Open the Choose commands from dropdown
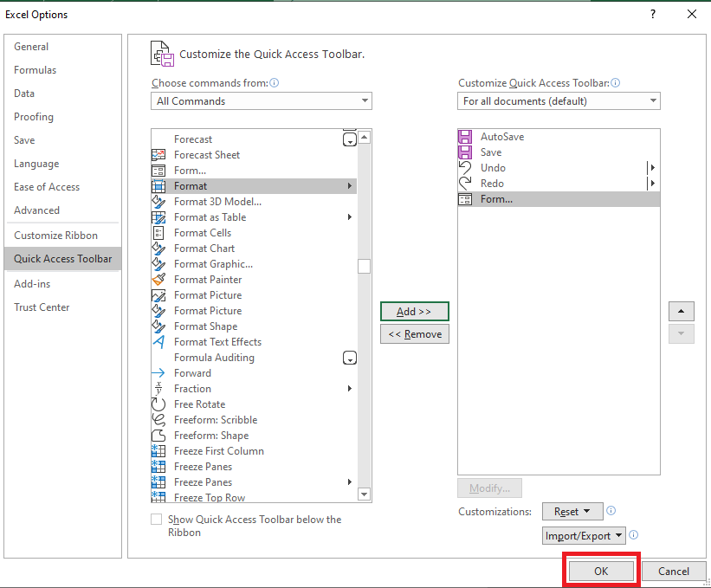 (262, 101)
